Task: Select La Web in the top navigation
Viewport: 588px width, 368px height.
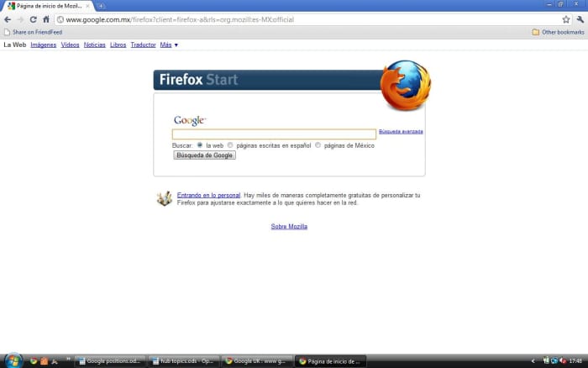Action: click(x=15, y=45)
